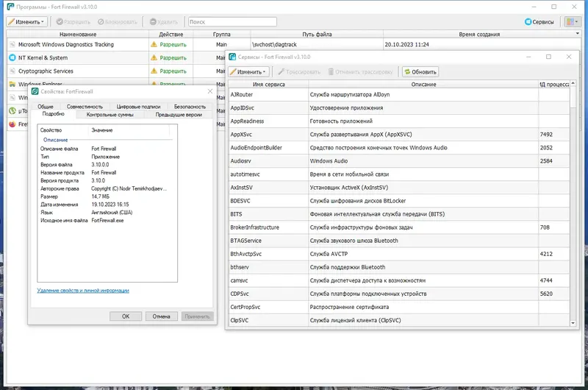This screenshot has height=390, width=588.
Task: Click the Поиск search field
Action: (232, 22)
